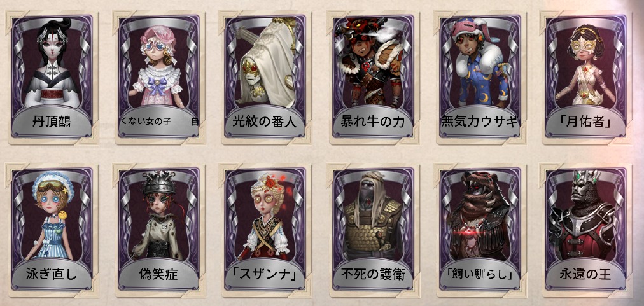
Task: Open the 「スザンナ」 costume card
Action: tap(265, 230)
